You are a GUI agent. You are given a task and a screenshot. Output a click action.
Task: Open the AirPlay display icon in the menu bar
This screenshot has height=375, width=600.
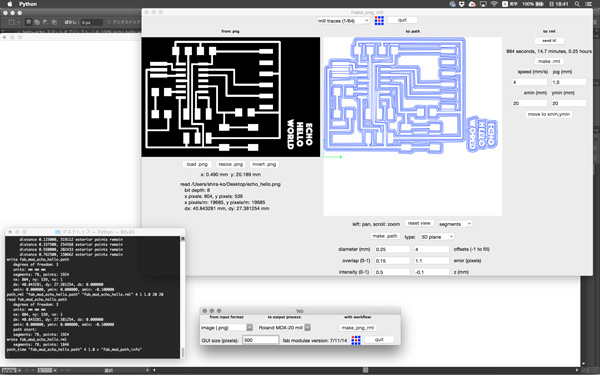click(x=483, y=4)
